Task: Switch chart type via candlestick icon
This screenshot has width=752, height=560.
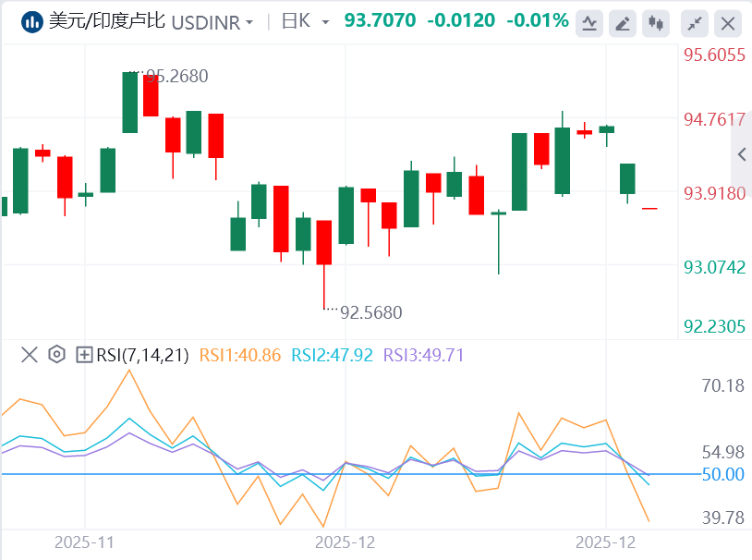Action: coord(657,22)
